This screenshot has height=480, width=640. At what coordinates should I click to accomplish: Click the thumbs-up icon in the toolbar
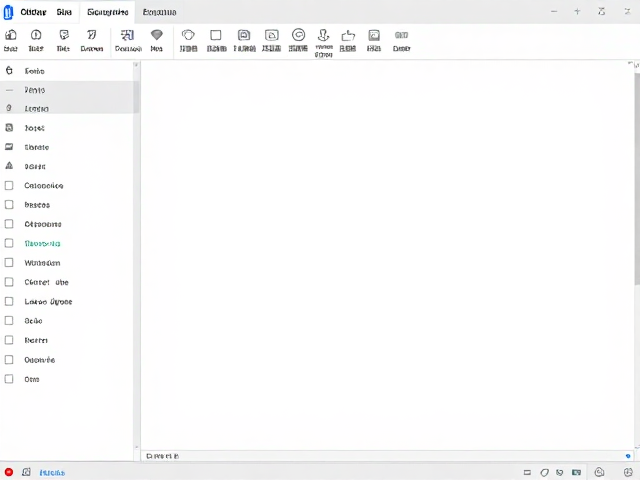(x=348, y=36)
